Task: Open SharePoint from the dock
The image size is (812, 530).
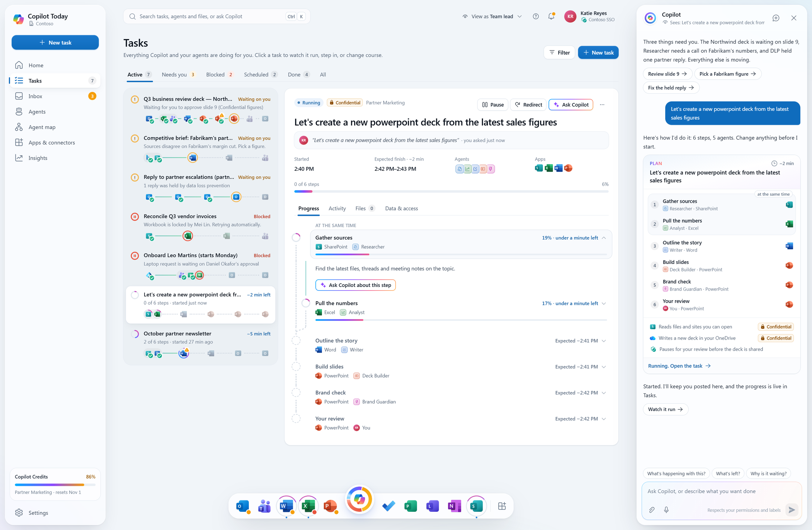Action: pos(476,506)
